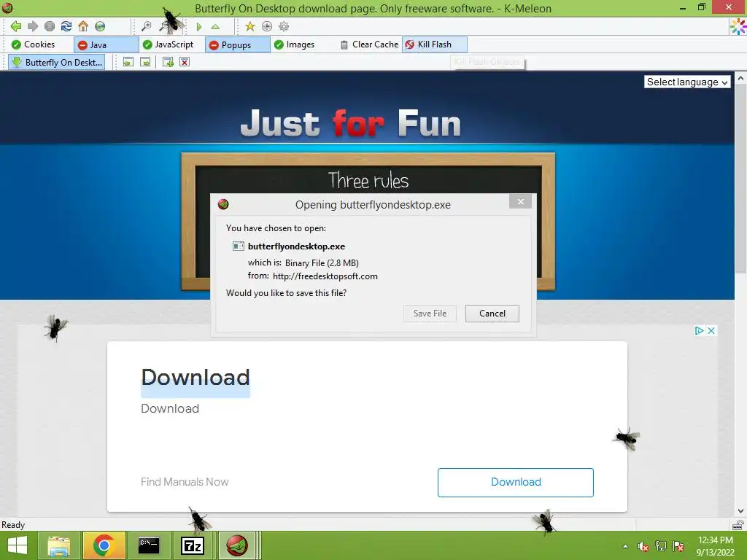Click Clear Cache in privacy bar
The image size is (747, 560).
(x=369, y=44)
